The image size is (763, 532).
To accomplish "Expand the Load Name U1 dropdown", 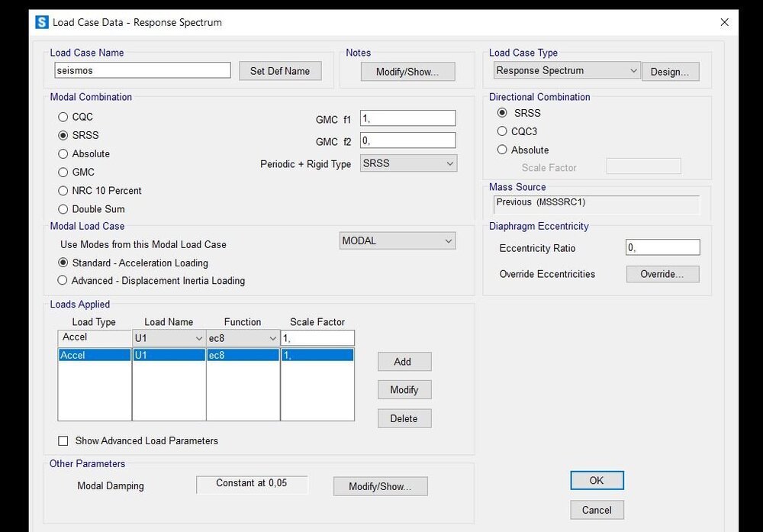I will coord(169,337).
